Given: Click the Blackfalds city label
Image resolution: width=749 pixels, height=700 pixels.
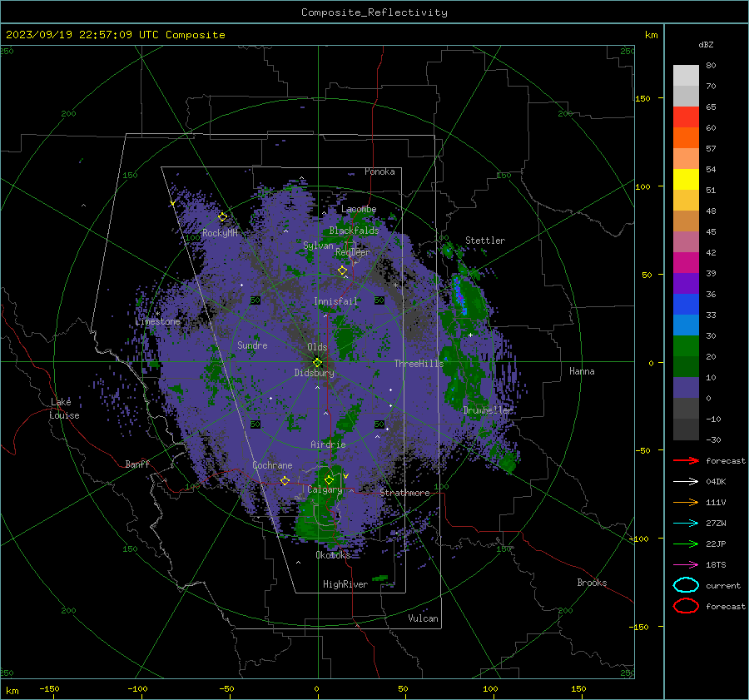Looking at the screenshot, I should coord(354,231).
